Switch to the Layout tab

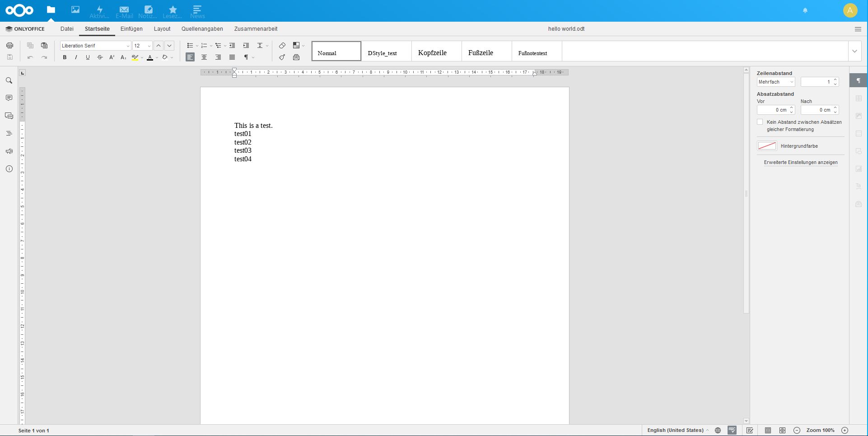click(x=162, y=29)
